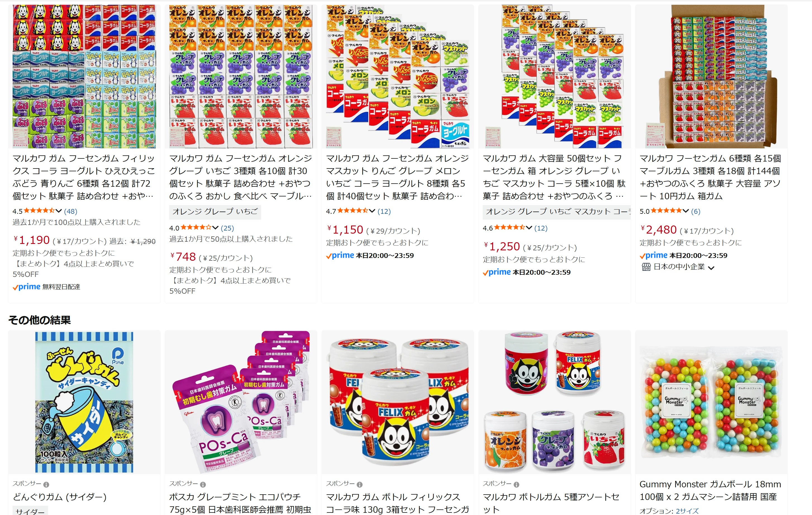The image size is (812, 515).
Task: Click sponsor info icon under 5種アソート bottle set
Action: [516, 484]
